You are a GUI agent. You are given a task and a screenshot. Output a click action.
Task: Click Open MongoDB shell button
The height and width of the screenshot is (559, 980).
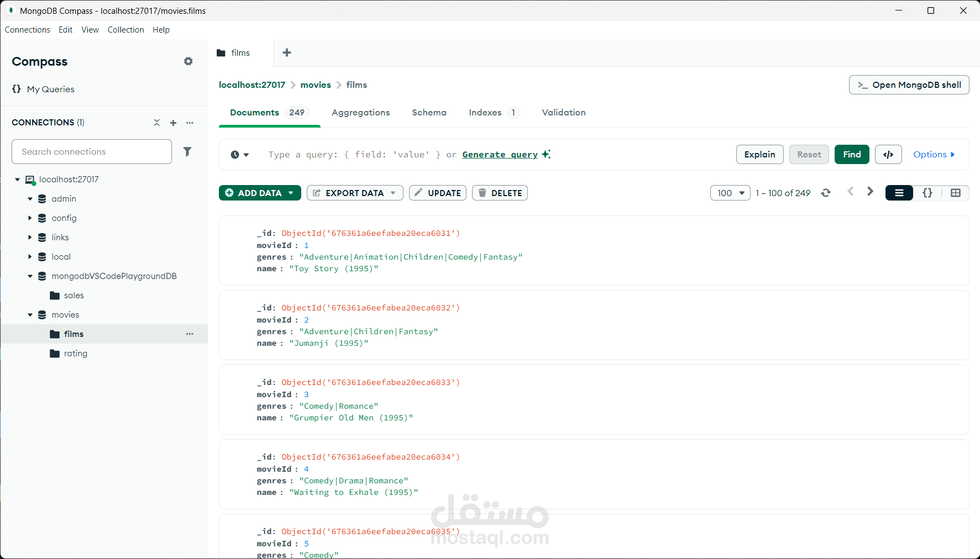pyautogui.click(x=909, y=85)
